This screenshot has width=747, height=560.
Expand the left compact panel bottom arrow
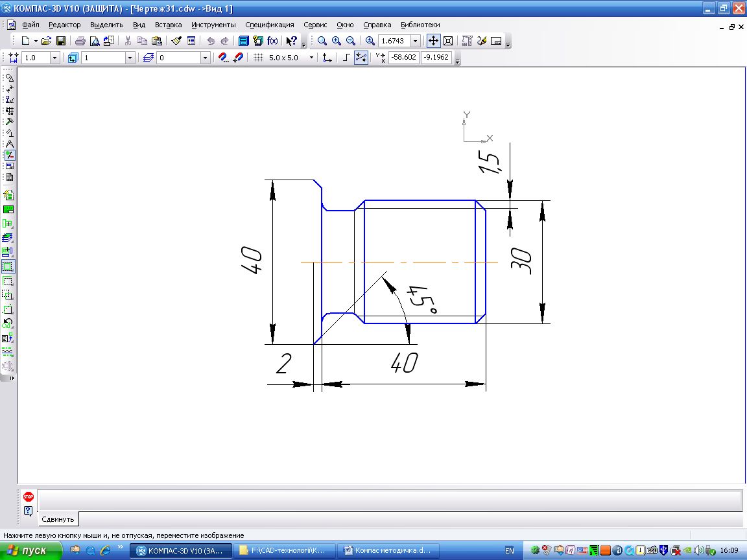tap(12, 378)
